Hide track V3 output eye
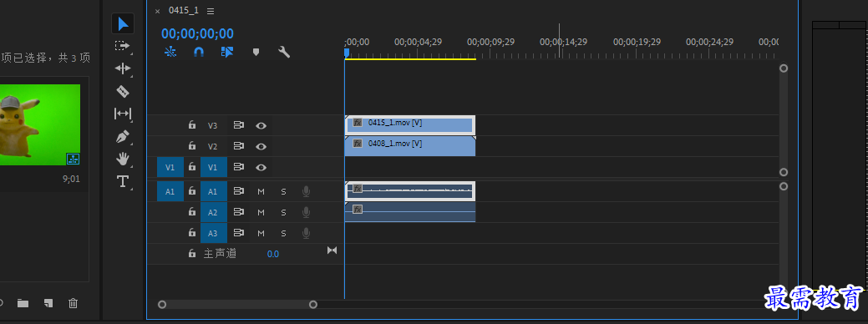The height and width of the screenshot is (324, 868). point(261,125)
